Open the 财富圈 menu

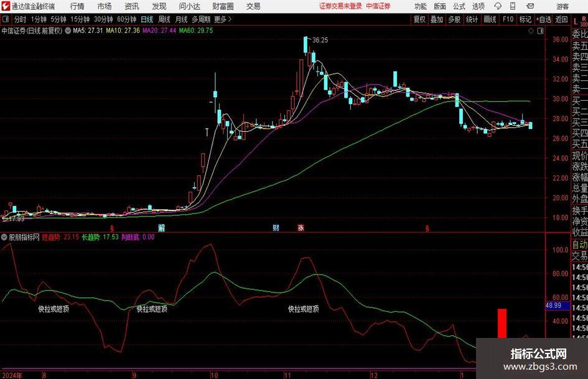(x=223, y=6)
